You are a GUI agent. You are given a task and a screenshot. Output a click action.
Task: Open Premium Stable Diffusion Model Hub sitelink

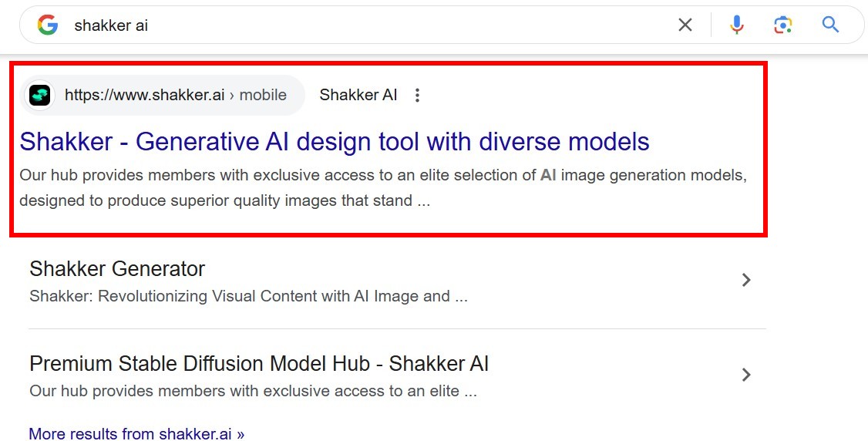tap(259, 364)
